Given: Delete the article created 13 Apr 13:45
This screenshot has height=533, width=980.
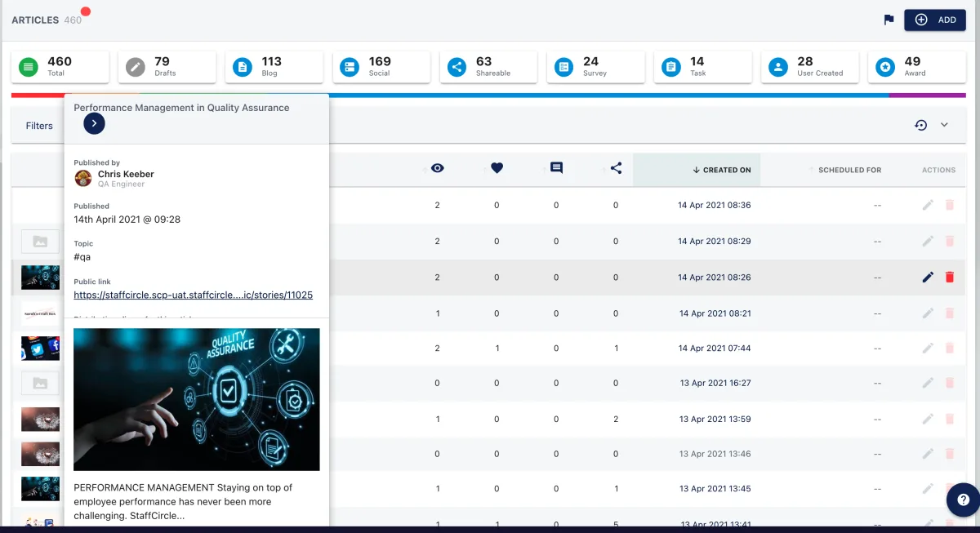Looking at the screenshot, I should click(949, 489).
